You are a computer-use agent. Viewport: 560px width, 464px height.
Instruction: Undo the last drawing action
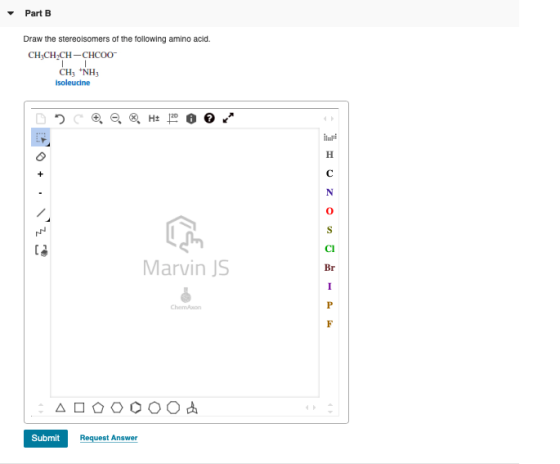pos(60,118)
